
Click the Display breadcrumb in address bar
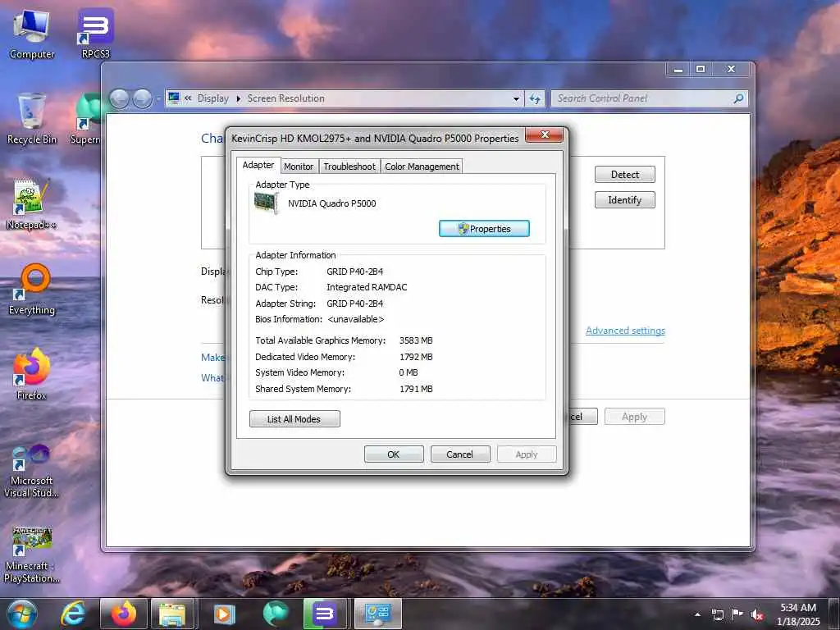click(x=212, y=98)
